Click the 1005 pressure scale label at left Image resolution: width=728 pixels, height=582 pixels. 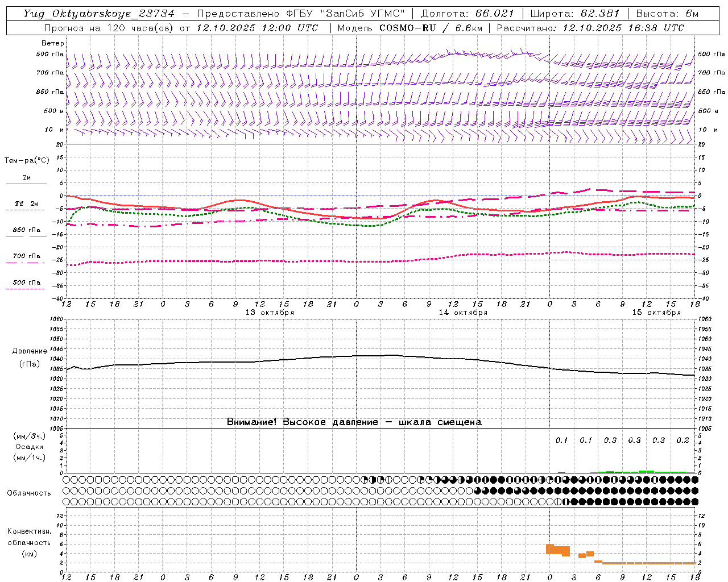click(x=57, y=429)
